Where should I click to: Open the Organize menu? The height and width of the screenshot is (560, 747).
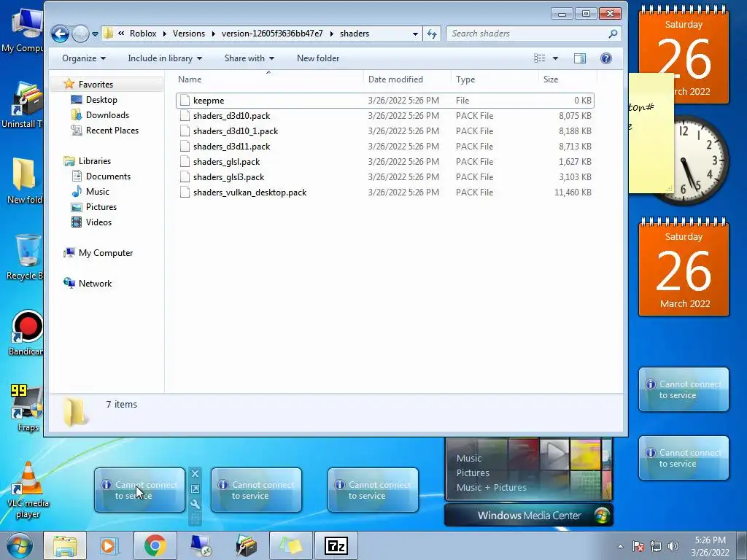point(84,58)
